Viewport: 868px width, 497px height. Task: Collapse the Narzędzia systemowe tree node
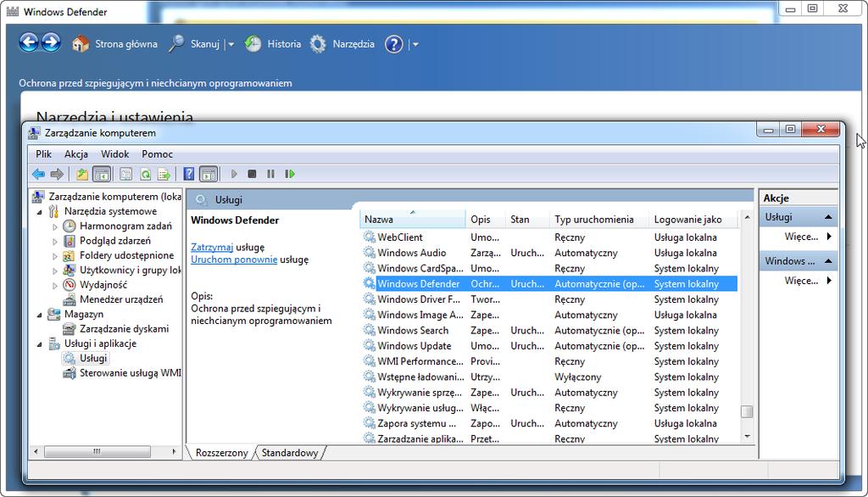tap(39, 212)
